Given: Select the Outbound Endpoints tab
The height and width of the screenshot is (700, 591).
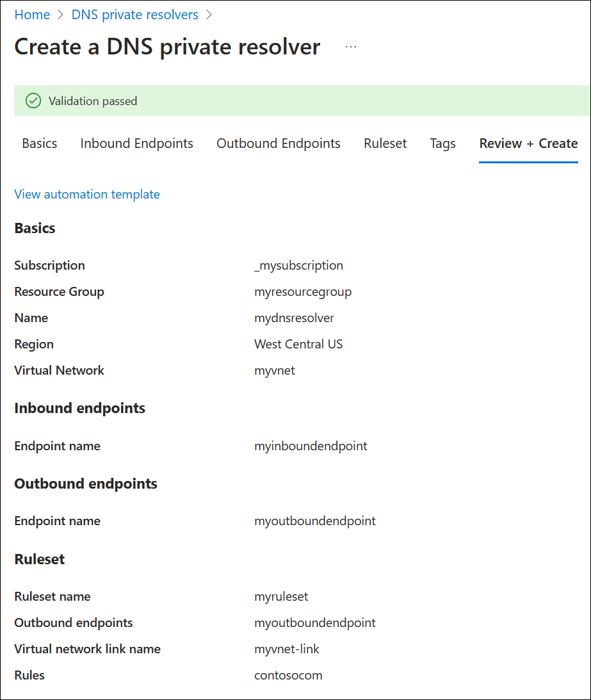Looking at the screenshot, I should 278,143.
